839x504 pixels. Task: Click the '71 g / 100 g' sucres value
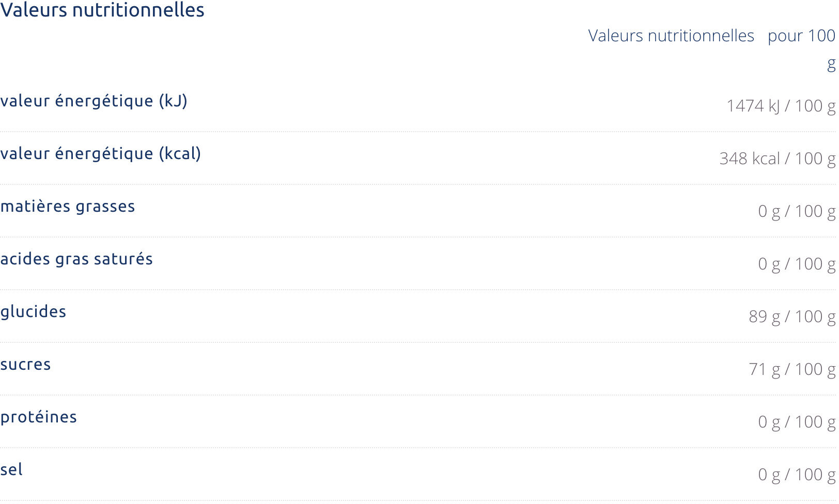792,369
